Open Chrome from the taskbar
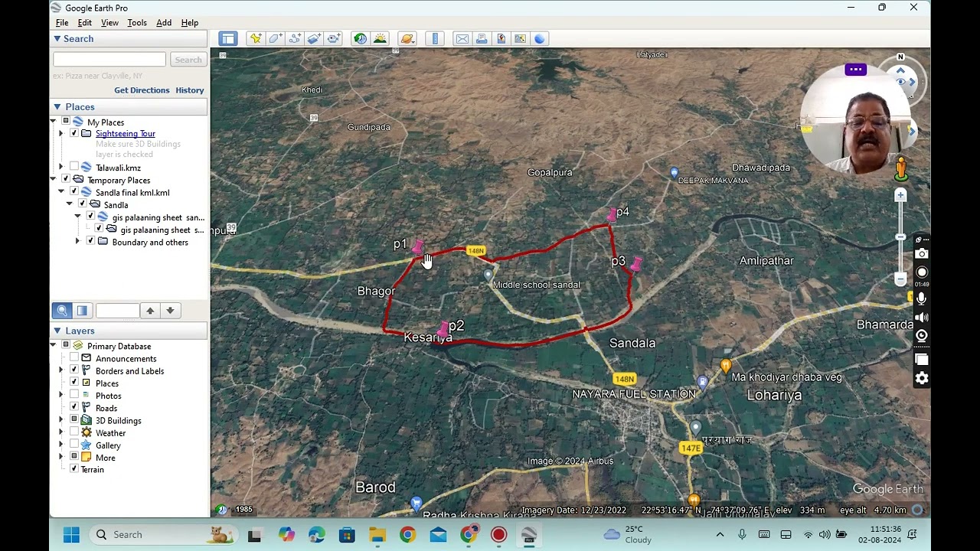Screen dimensions: 980x551 point(407,535)
